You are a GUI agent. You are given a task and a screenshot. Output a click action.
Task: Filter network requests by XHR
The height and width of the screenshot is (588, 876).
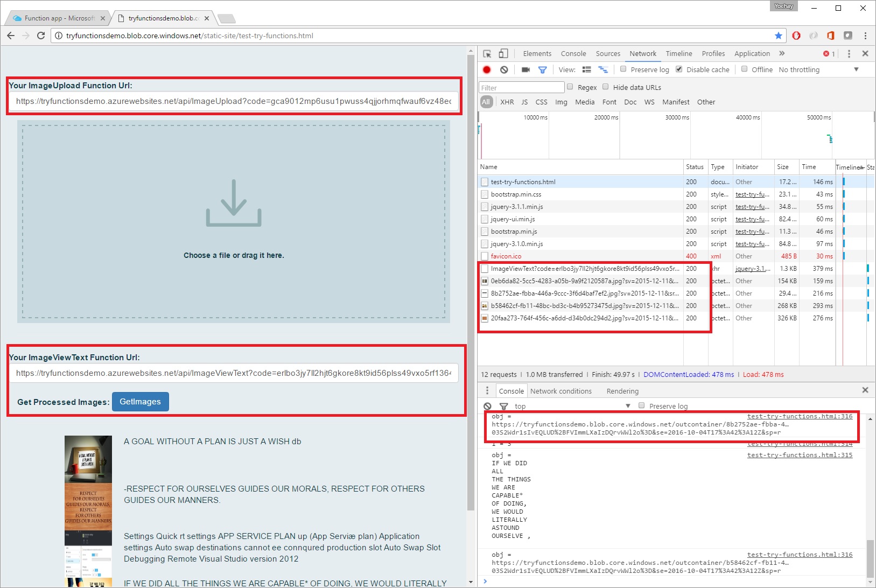(507, 102)
